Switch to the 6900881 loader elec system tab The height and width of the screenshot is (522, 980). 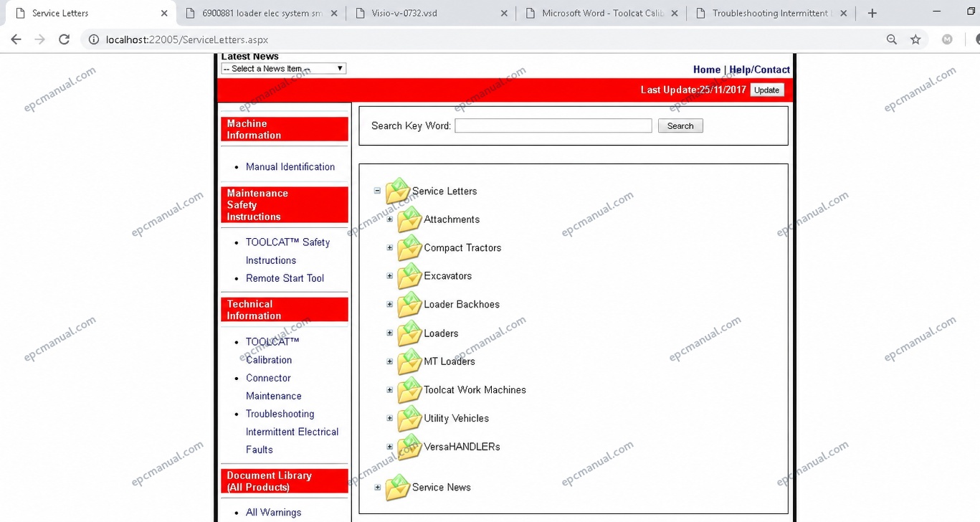[262, 13]
